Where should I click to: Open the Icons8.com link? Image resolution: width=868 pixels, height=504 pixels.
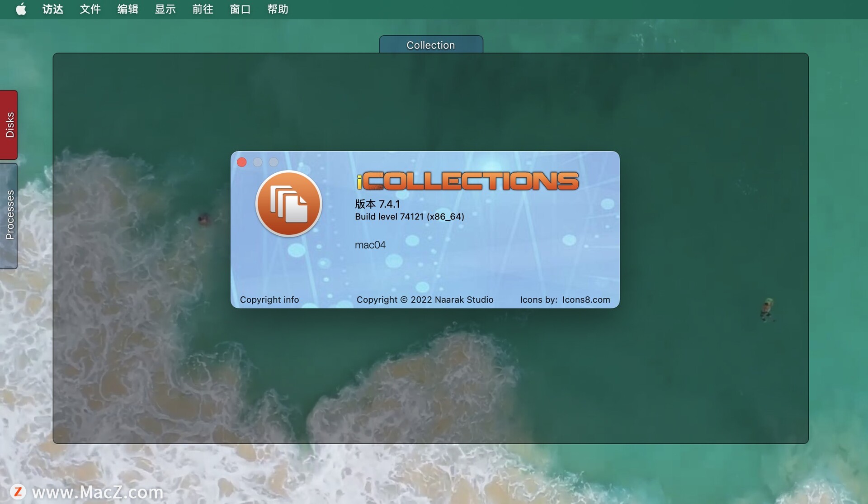pos(586,300)
